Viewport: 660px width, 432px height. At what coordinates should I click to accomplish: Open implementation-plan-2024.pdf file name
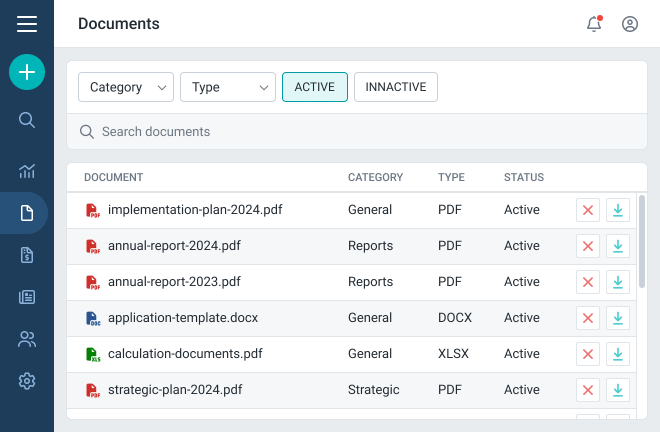(x=195, y=210)
